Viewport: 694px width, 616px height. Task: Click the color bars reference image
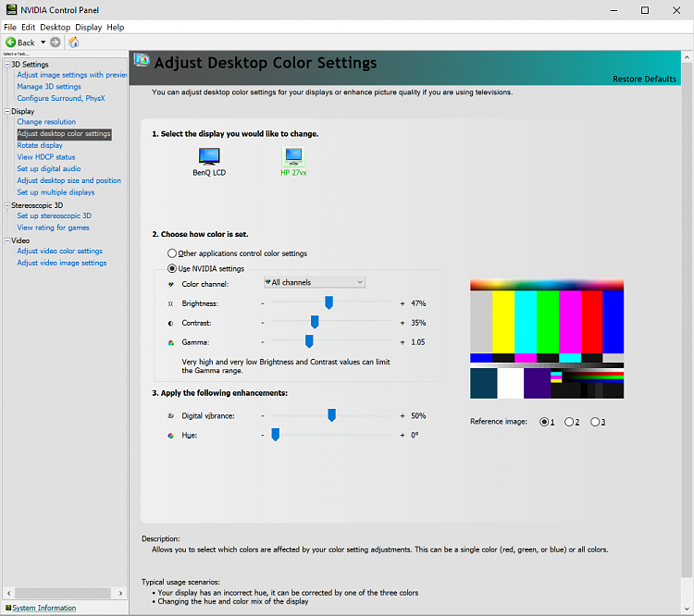coord(547,339)
